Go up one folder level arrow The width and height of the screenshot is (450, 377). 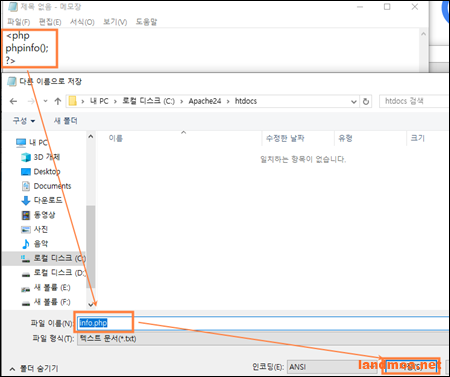click(58, 101)
